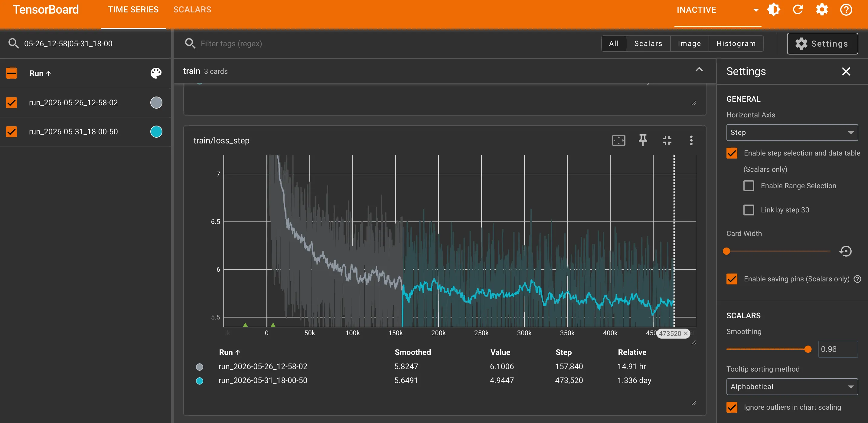Click the Settings button to toggle the settings pane
Viewport: 868px width, 423px height.
click(822, 44)
